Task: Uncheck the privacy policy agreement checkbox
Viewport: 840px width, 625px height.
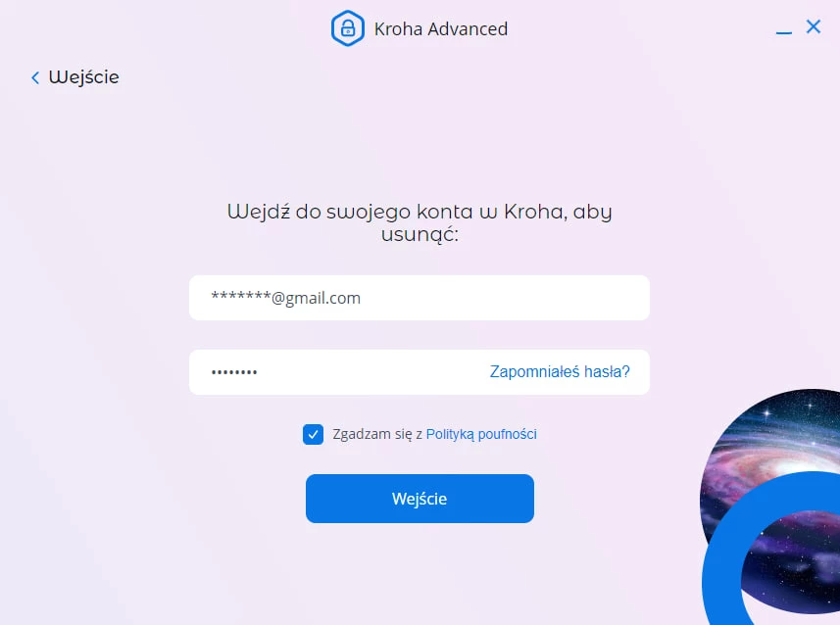Action: click(313, 434)
